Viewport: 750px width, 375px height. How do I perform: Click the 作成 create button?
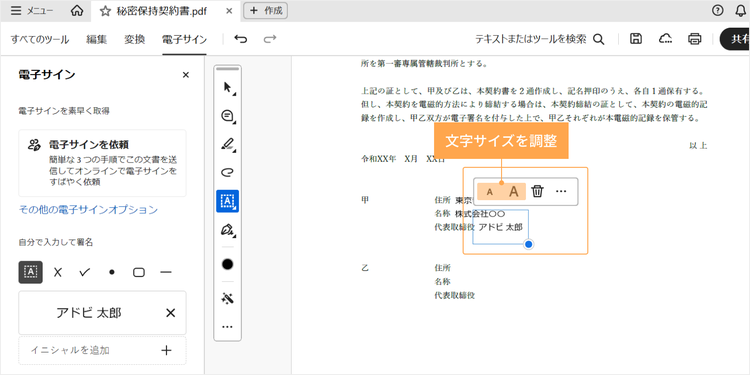point(265,11)
